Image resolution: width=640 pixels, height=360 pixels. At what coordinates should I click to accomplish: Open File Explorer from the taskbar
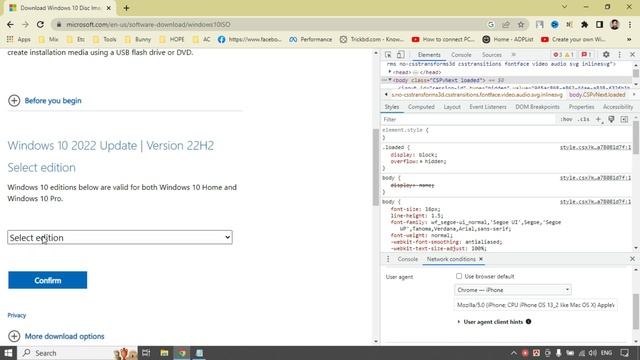[164, 353]
